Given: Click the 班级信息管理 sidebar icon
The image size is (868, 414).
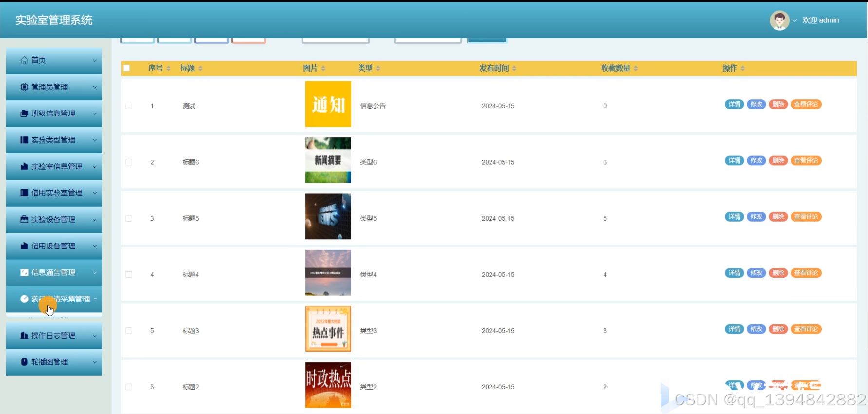Looking at the screenshot, I should (x=24, y=113).
